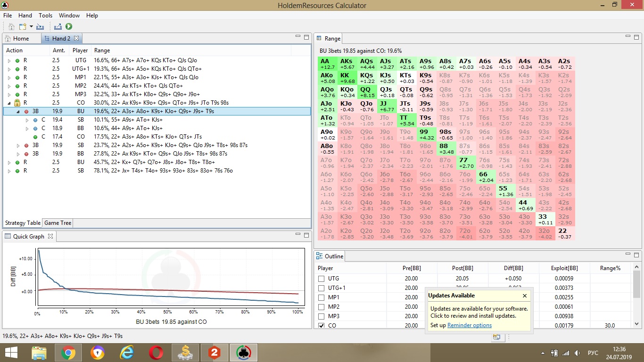Viewport: 644px width, 362px height.
Task: Click the Updates Available message text
Action: click(x=479, y=312)
